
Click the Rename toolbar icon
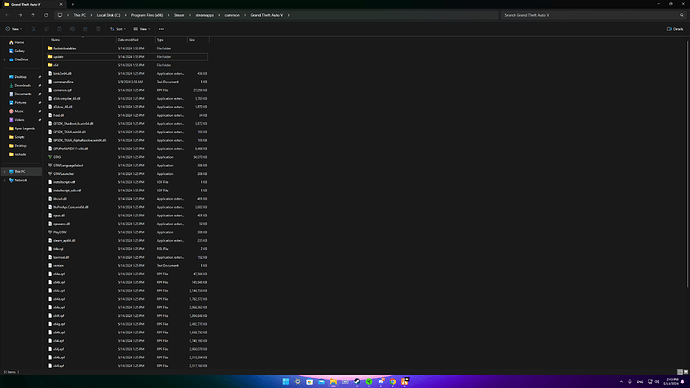(x=72, y=29)
